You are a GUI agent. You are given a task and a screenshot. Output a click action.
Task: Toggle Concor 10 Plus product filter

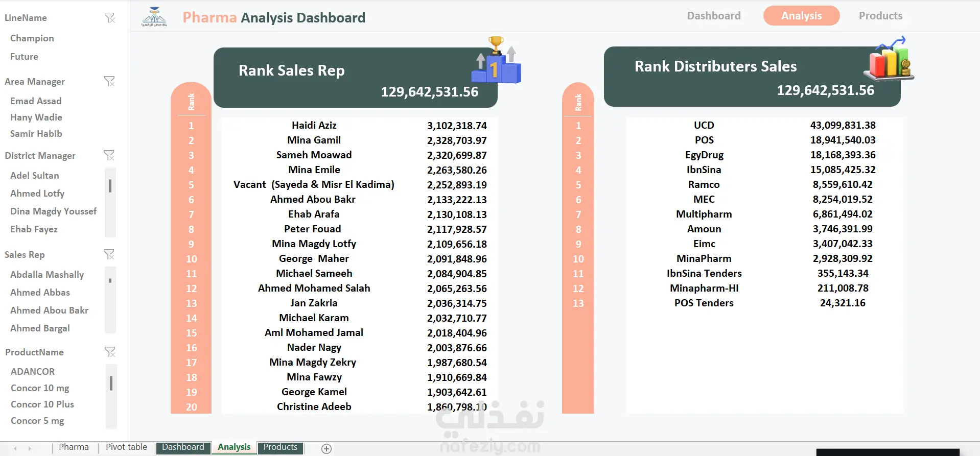[42, 404]
